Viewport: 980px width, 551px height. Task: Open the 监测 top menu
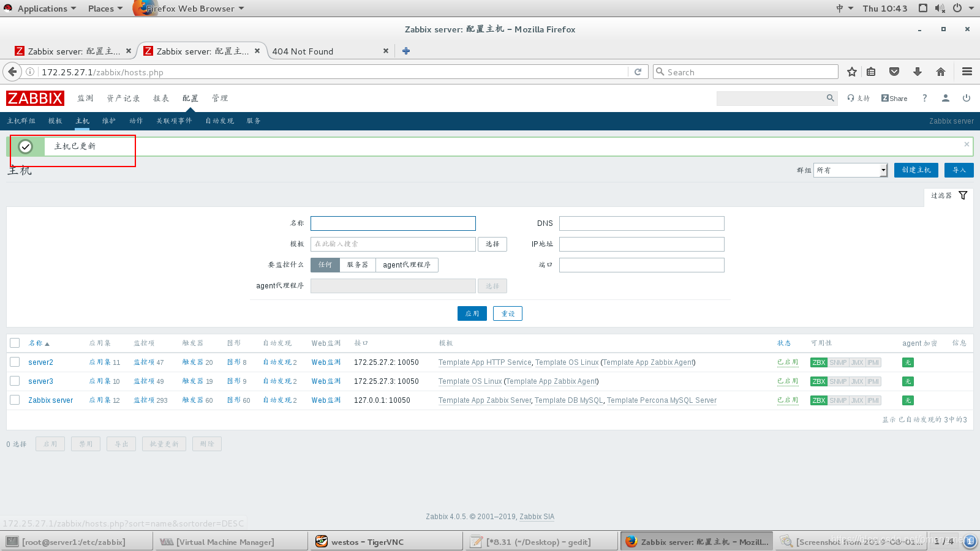coord(85,98)
